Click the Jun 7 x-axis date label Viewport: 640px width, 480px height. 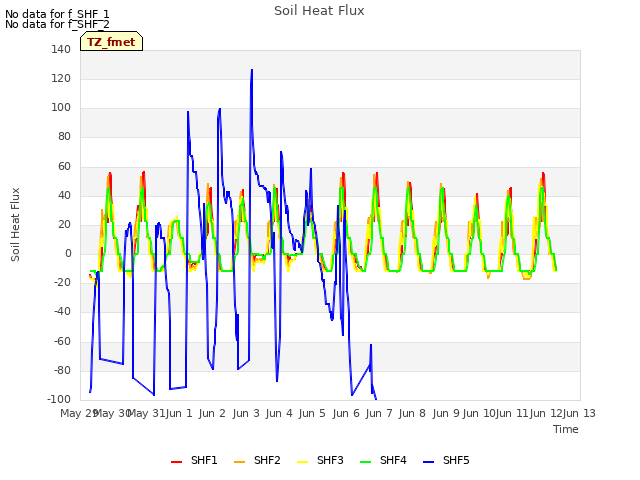coord(379,413)
